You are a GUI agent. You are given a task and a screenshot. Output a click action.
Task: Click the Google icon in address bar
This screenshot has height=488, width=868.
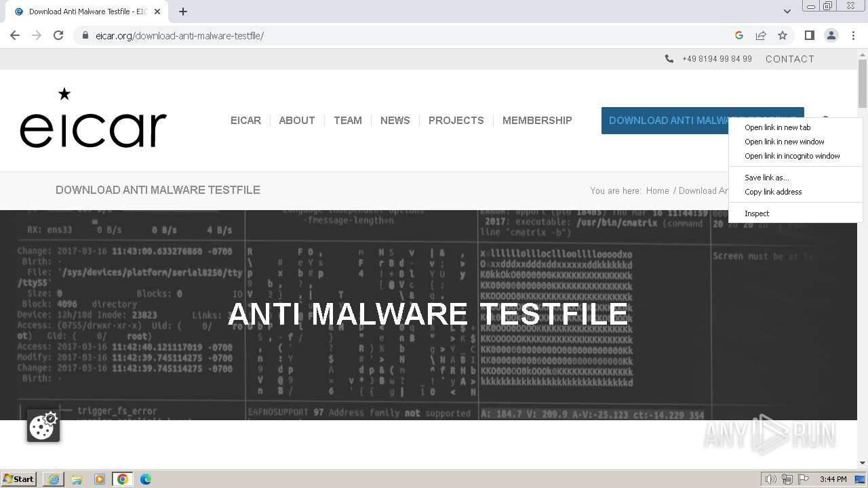pos(739,35)
